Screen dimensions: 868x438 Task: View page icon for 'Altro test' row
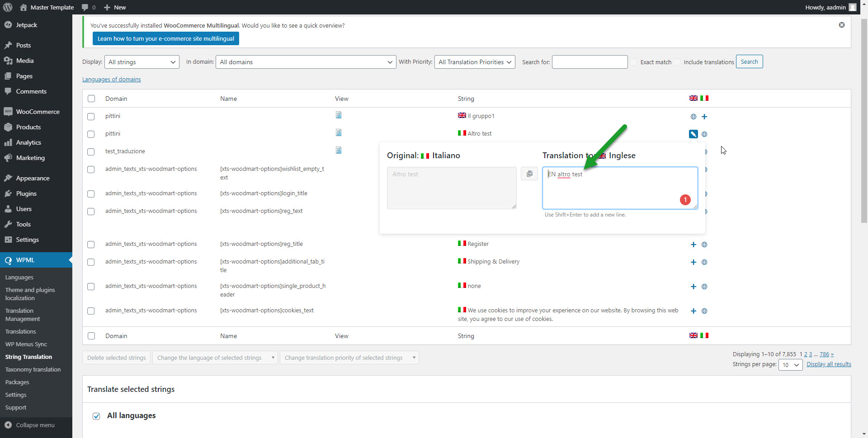[x=339, y=133]
